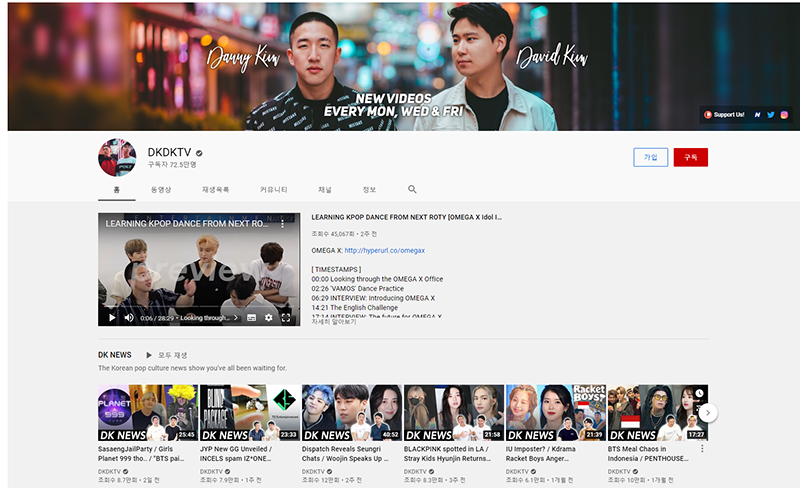Open the SasaengJailParty / Girls Planet 999 title
Image resolution: width=800 pixels, height=488 pixels.
[141, 454]
